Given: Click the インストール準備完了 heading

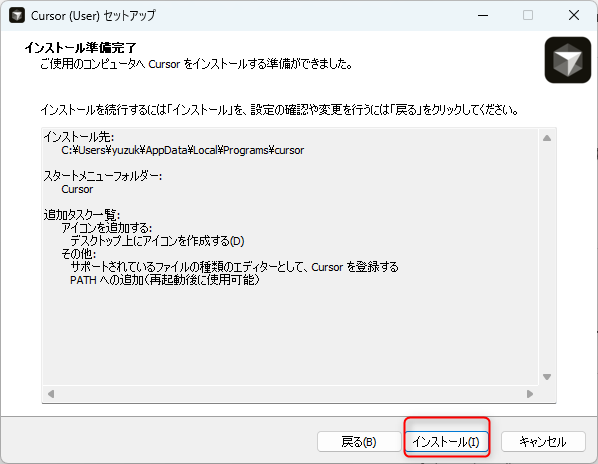Looking at the screenshot, I should pos(80,48).
